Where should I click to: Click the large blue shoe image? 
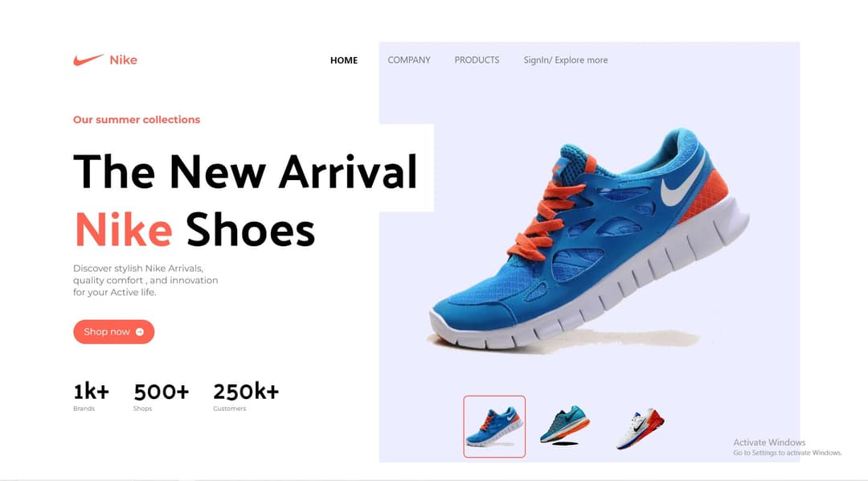pos(589,240)
